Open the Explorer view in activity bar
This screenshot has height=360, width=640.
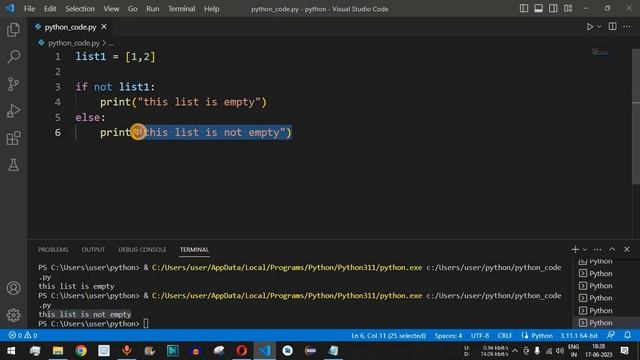13,30
